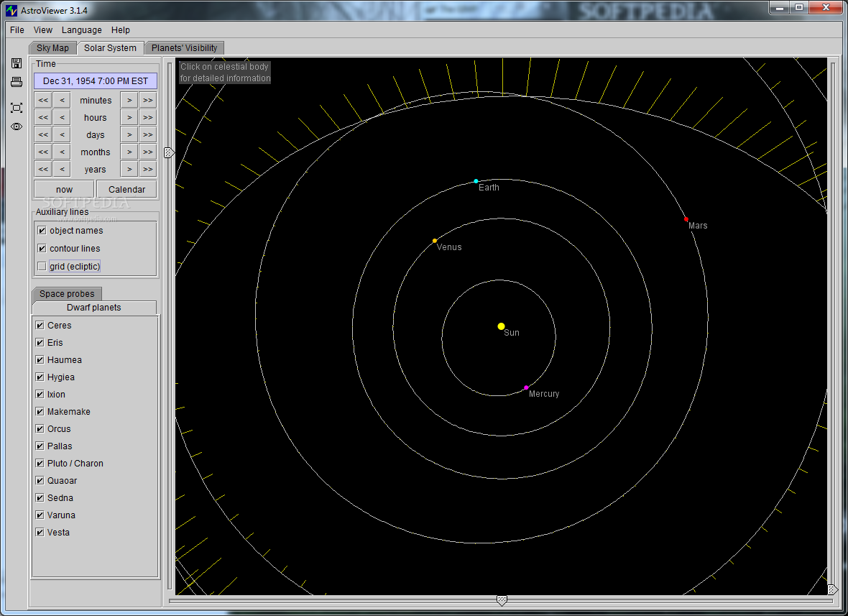Toggle Hygiea checkbox

40,377
